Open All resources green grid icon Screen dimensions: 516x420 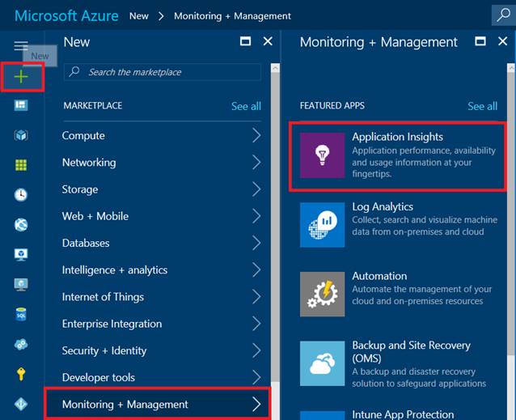point(21,165)
